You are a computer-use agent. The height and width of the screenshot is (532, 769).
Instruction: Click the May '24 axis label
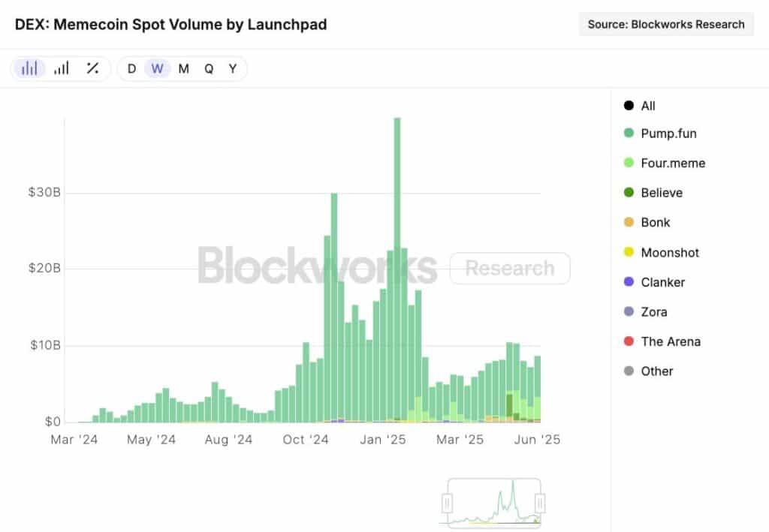pos(151,440)
